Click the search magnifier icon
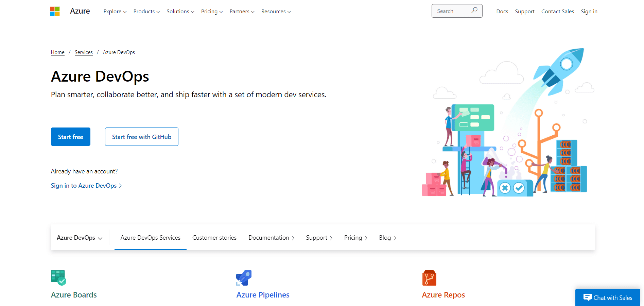The width and height of the screenshot is (644, 306). pyautogui.click(x=474, y=11)
